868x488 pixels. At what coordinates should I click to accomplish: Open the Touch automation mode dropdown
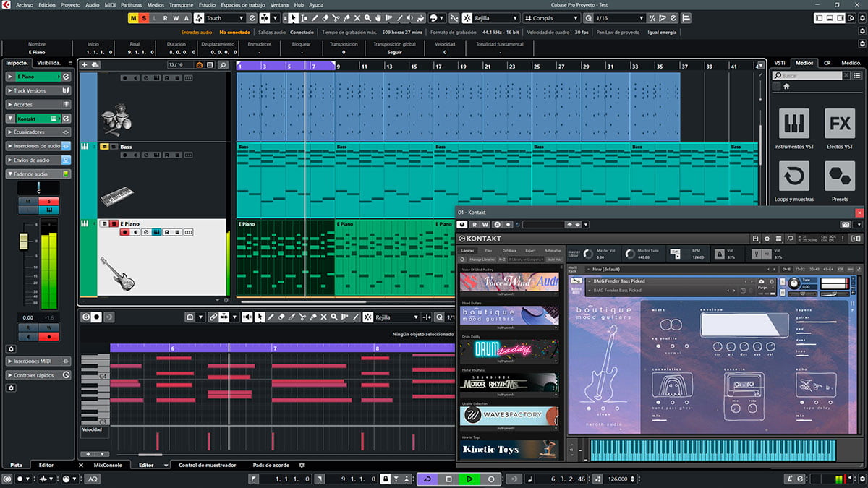(x=225, y=17)
